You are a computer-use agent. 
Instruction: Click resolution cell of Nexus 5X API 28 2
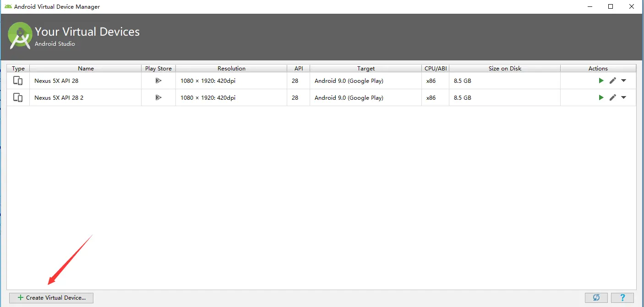(x=231, y=97)
